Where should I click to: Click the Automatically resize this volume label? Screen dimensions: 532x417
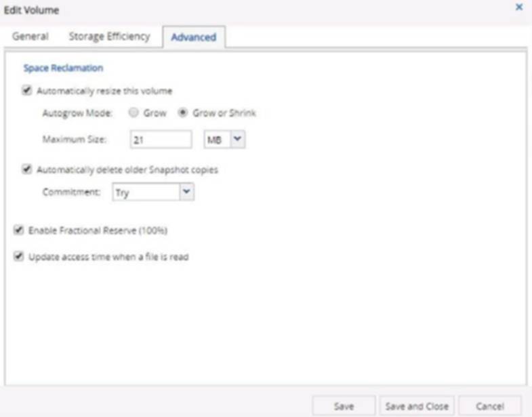(x=104, y=91)
